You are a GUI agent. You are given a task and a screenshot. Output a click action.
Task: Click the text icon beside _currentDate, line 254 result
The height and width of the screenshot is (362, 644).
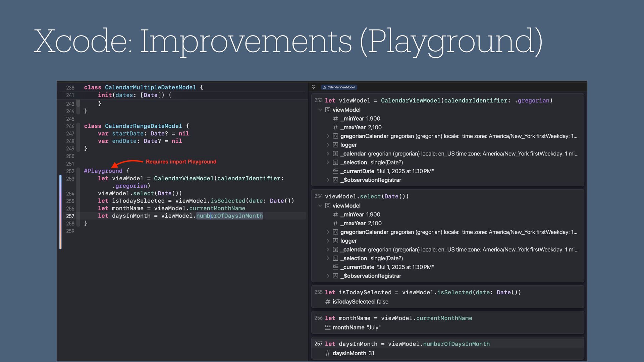click(335, 267)
